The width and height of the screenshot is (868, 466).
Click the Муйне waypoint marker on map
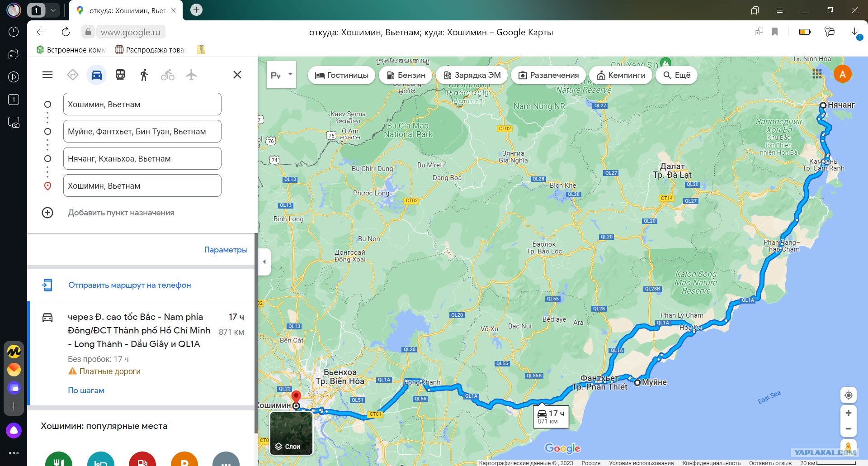pos(637,382)
